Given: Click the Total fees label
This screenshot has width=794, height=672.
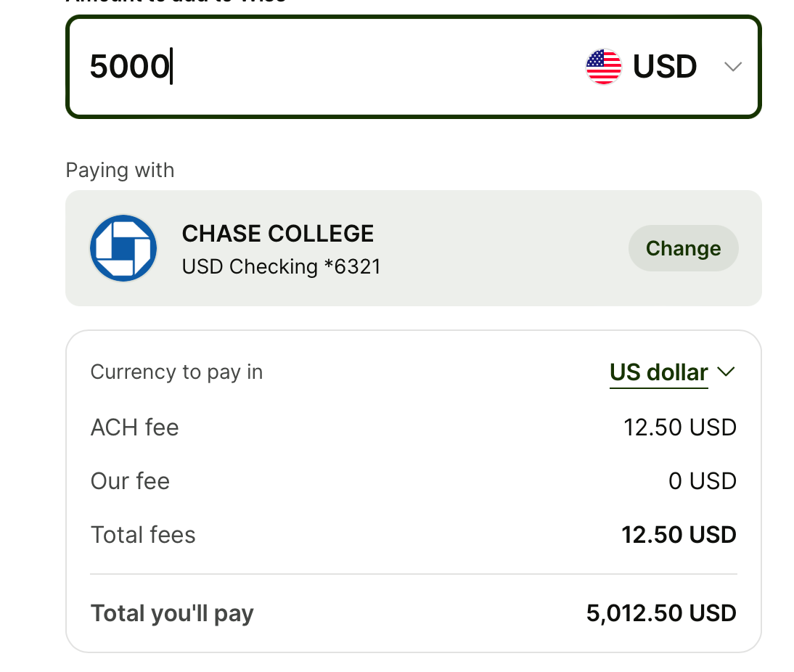Looking at the screenshot, I should click(x=143, y=535).
